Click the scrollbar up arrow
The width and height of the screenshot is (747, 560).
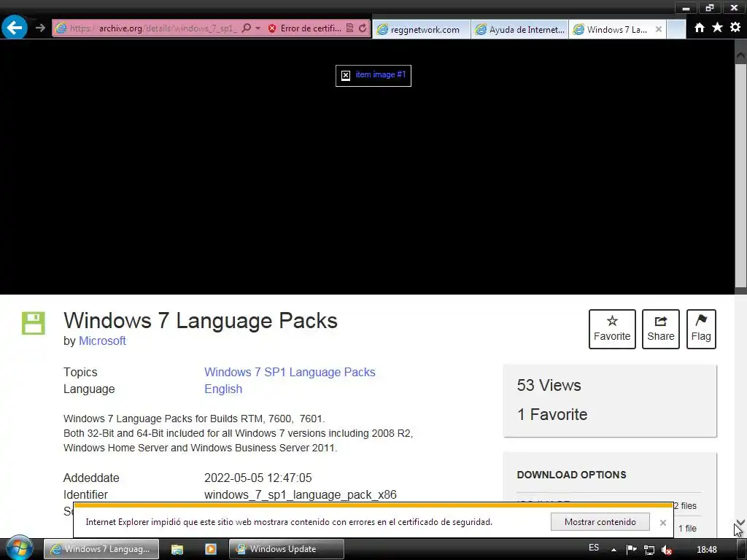click(x=741, y=54)
